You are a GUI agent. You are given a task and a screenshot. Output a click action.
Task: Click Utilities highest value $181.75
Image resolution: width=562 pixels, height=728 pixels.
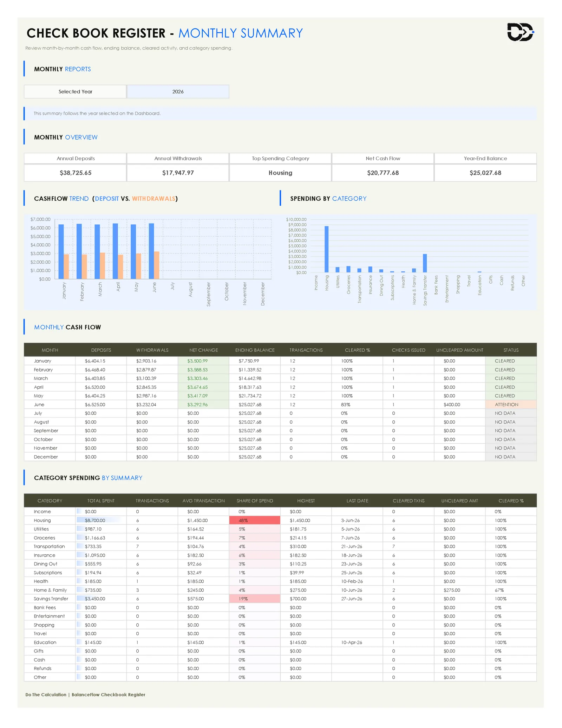coord(306,529)
